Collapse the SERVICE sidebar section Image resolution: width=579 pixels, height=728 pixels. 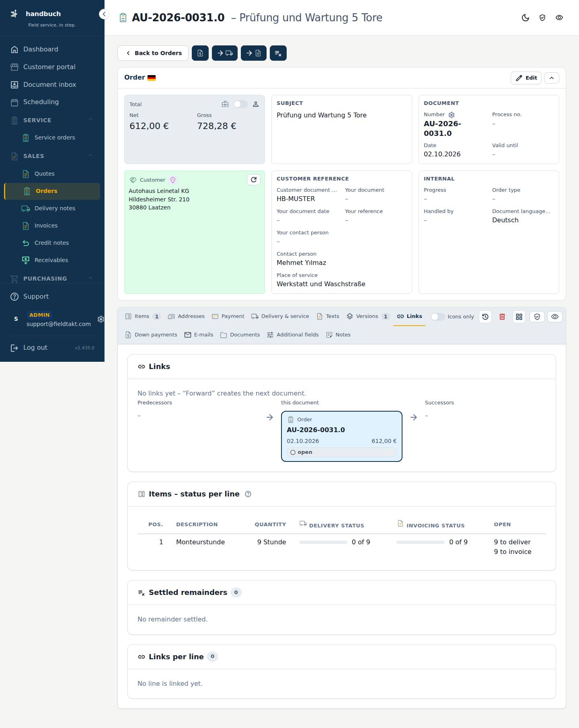pos(90,119)
